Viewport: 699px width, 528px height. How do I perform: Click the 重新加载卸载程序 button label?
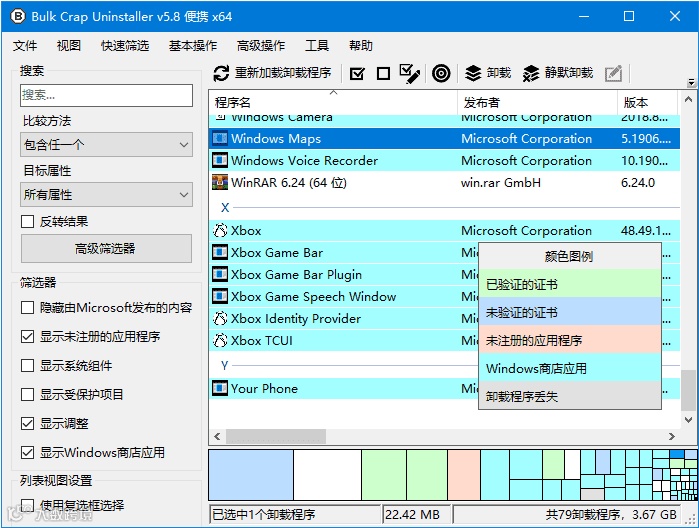(x=283, y=73)
